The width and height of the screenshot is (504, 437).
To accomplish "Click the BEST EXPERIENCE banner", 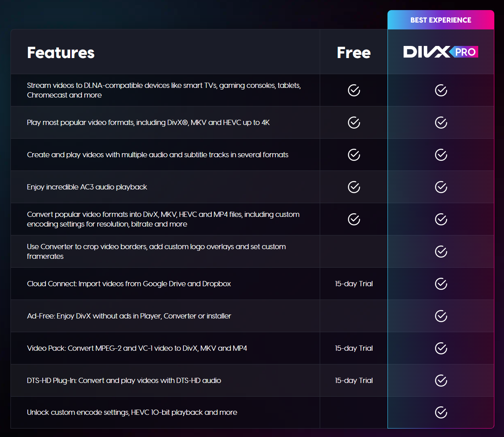I will click(x=441, y=20).
